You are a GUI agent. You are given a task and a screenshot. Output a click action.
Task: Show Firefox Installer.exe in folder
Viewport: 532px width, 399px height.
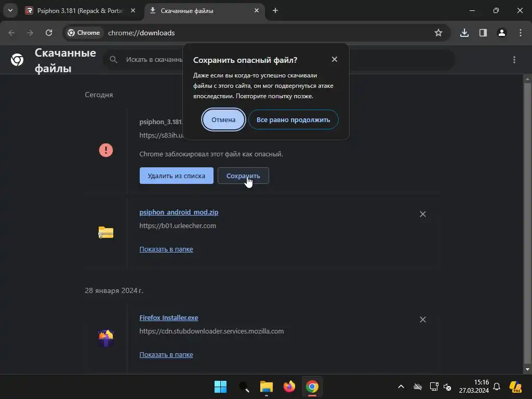click(x=166, y=354)
